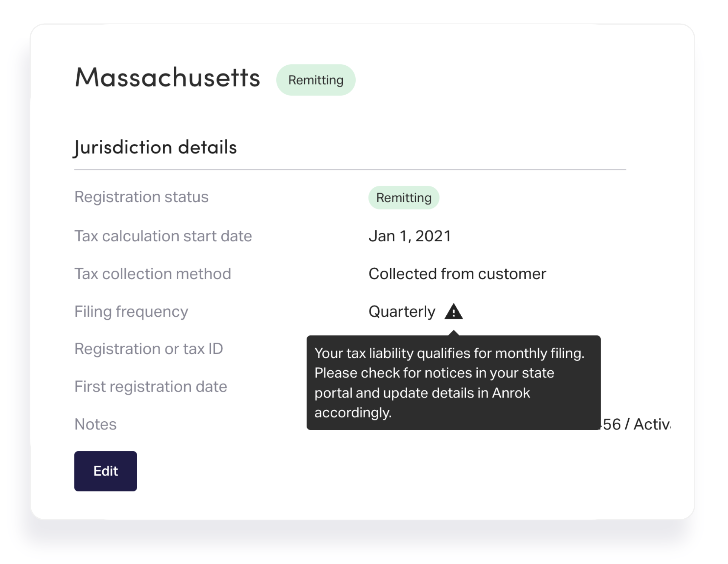728x564 pixels.
Task: Select the Jan 1, 2021 start date value
Action: click(x=410, y=236)
